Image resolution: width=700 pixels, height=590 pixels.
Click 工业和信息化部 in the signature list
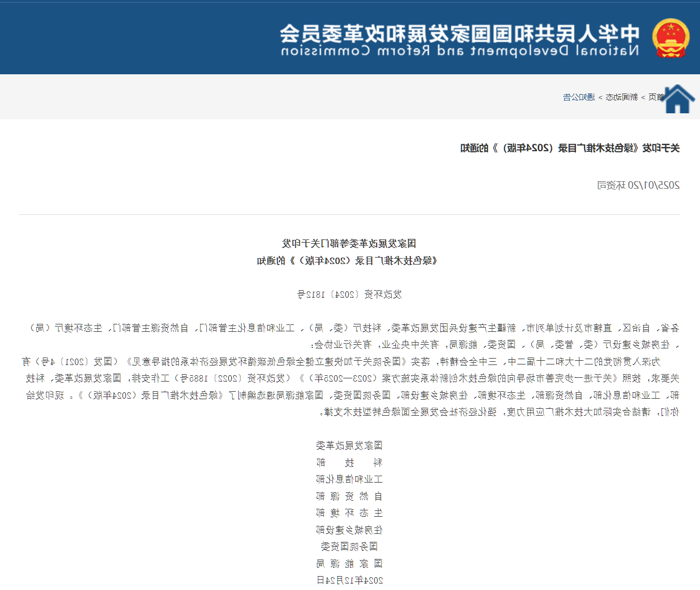349,479
